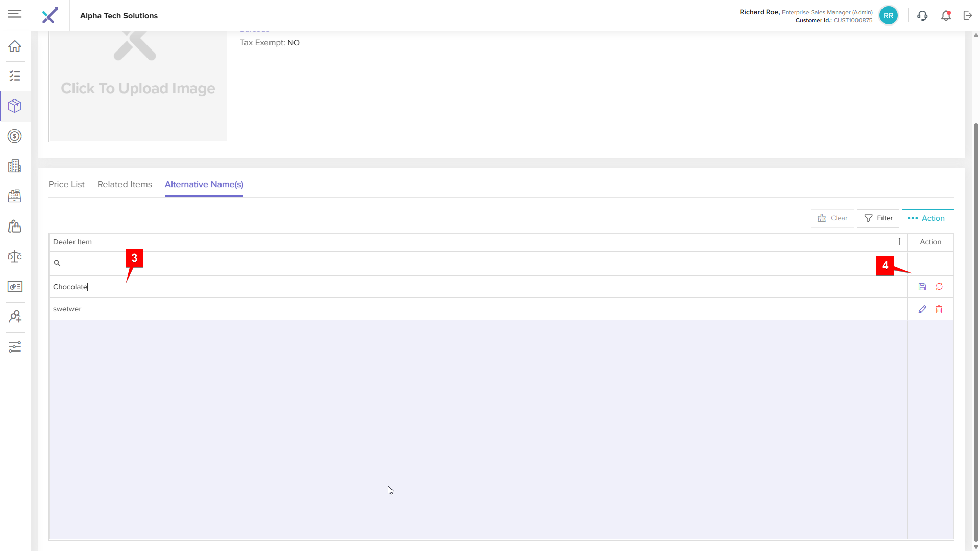980x551 pixels.
Task: Switch to the Related Items tab
Action: (125, 184)
